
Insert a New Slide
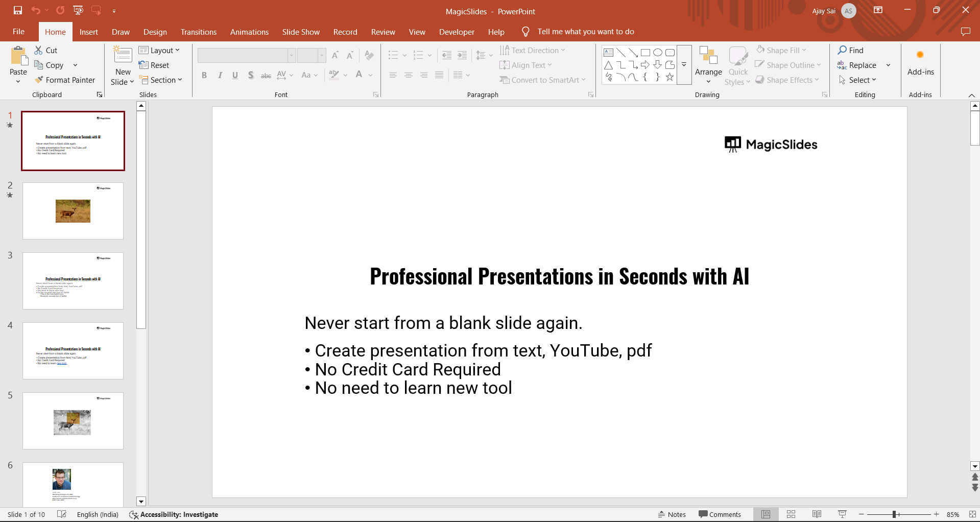pos(123,56)
